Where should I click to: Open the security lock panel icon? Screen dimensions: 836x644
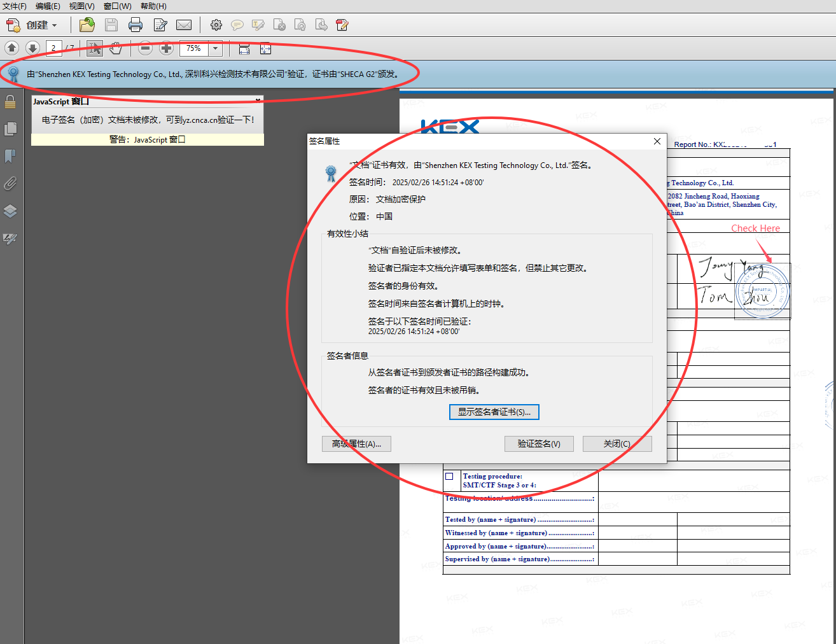pos(10,101)
